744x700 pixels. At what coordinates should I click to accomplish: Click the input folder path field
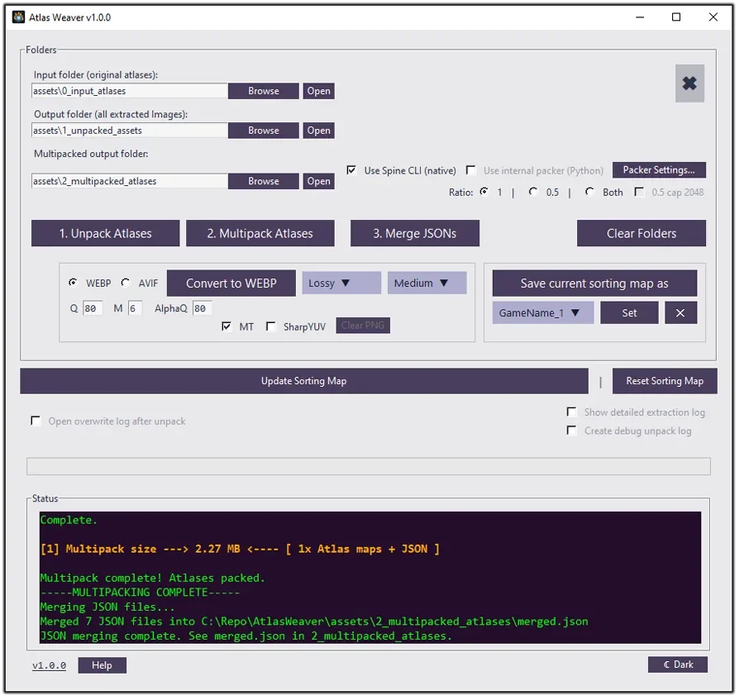(x=130, y=92)
